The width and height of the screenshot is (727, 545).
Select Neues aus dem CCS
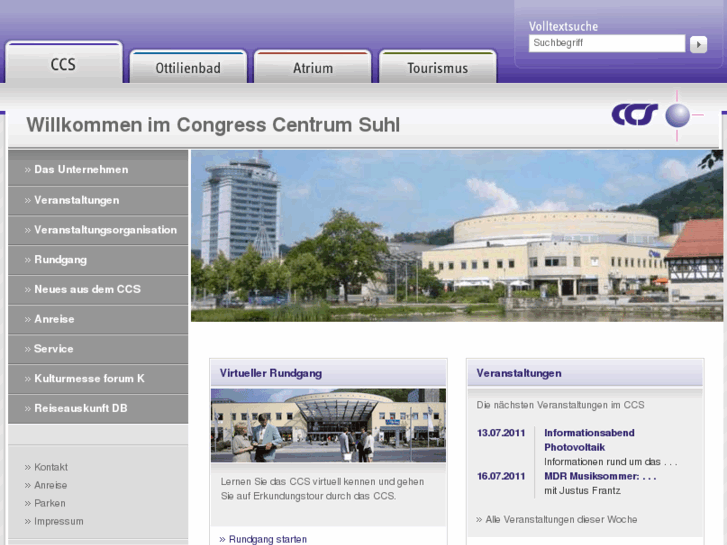click(98, 289)
